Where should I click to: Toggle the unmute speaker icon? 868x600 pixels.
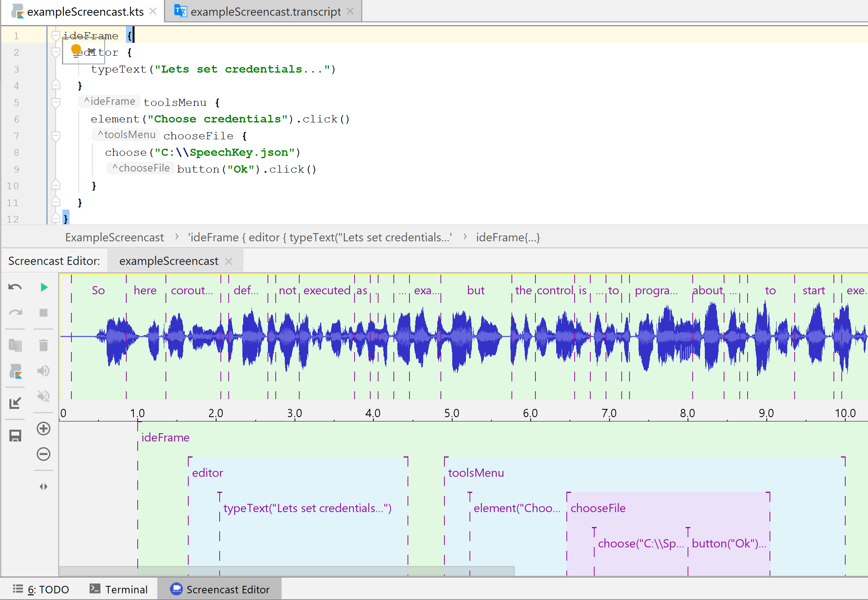click(44, 371)
